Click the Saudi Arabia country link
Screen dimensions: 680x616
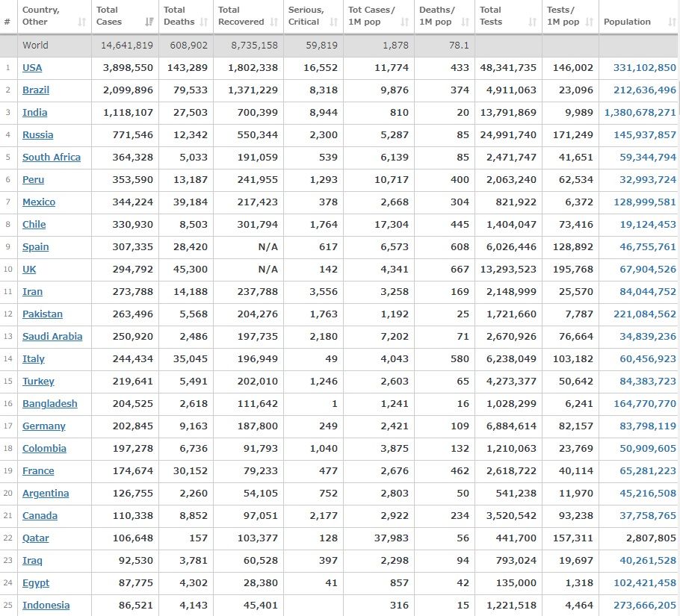coord(52,336)
